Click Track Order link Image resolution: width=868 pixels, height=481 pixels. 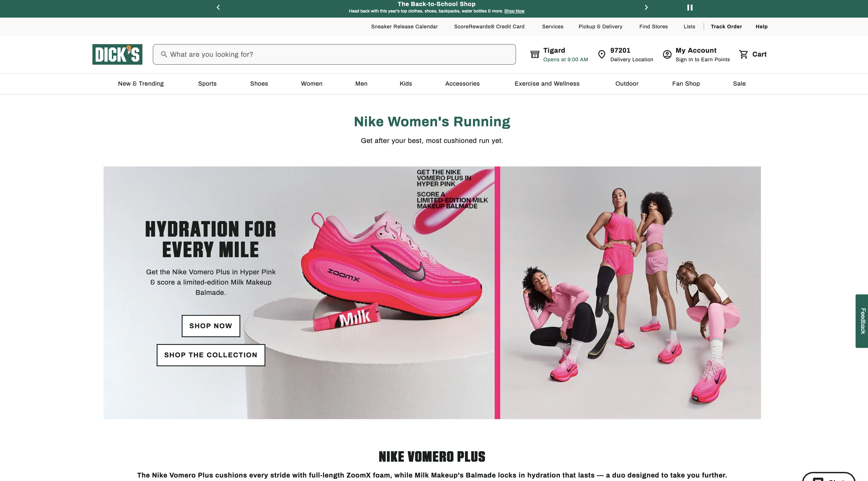(726, 27)
